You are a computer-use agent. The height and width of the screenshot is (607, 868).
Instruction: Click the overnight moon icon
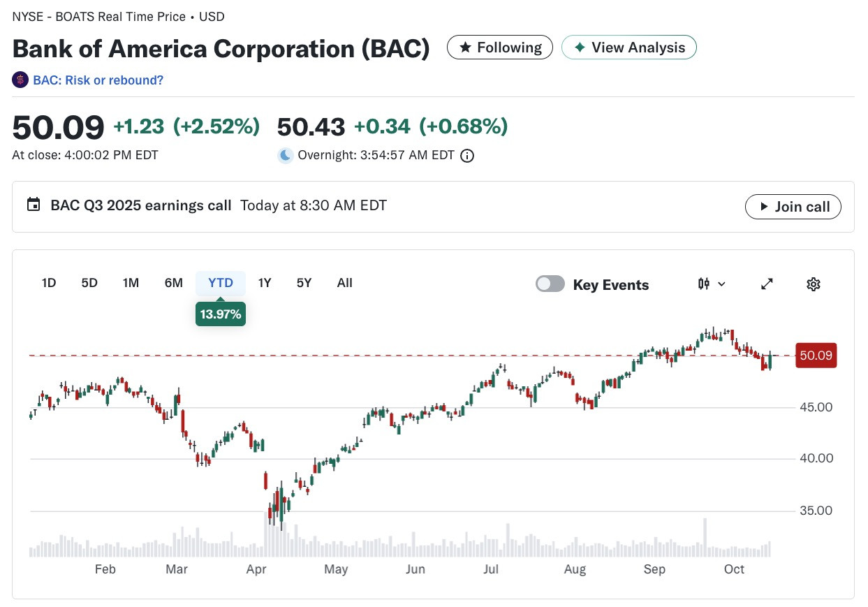[x=285, y=156]
